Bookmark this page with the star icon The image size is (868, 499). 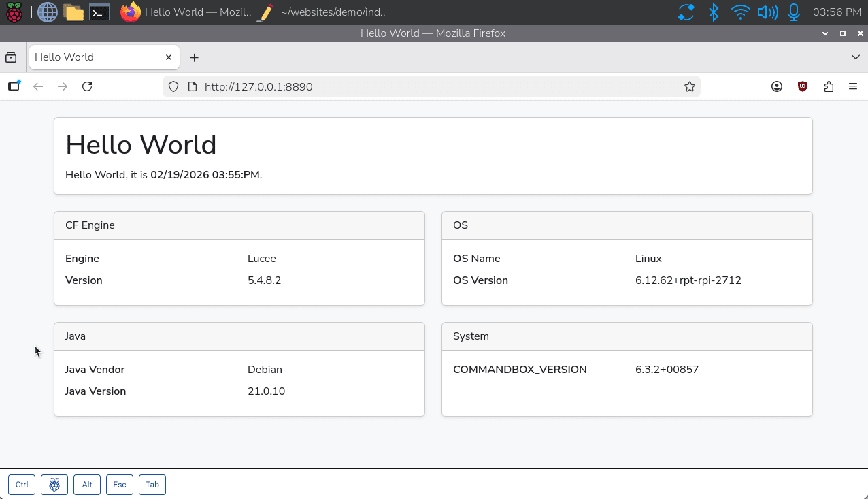[x=689, y=86]
